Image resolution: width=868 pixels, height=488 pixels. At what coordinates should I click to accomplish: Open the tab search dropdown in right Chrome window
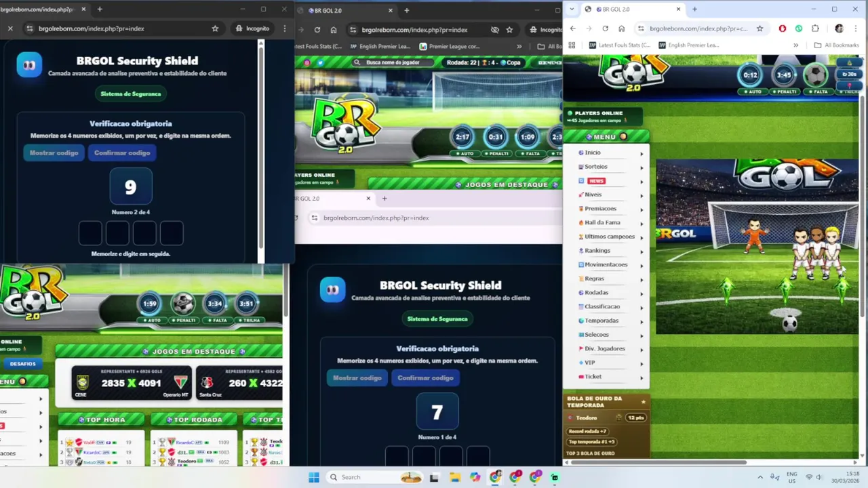pyautogui.click(x=572, y=9)
